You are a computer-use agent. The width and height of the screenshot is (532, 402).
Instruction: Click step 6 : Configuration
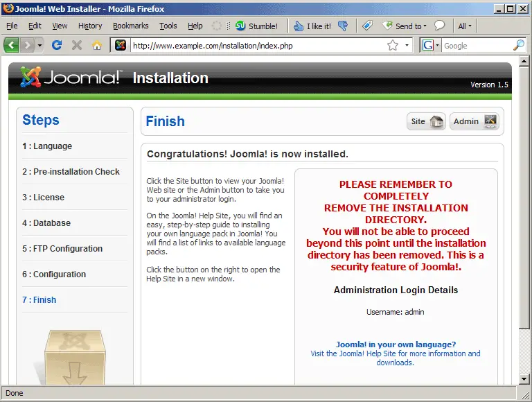pyautogui.click(x=54, y=274)
